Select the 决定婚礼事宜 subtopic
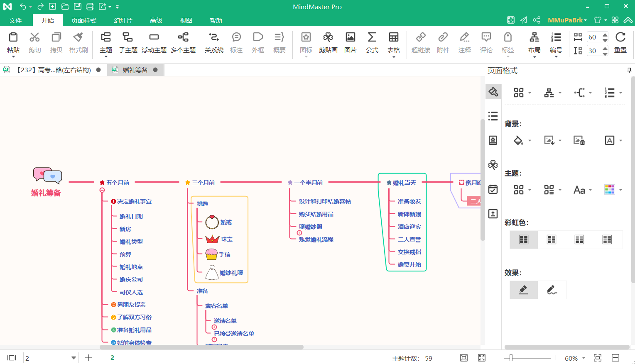The image size is (635, 364). (x=134, y=201)
